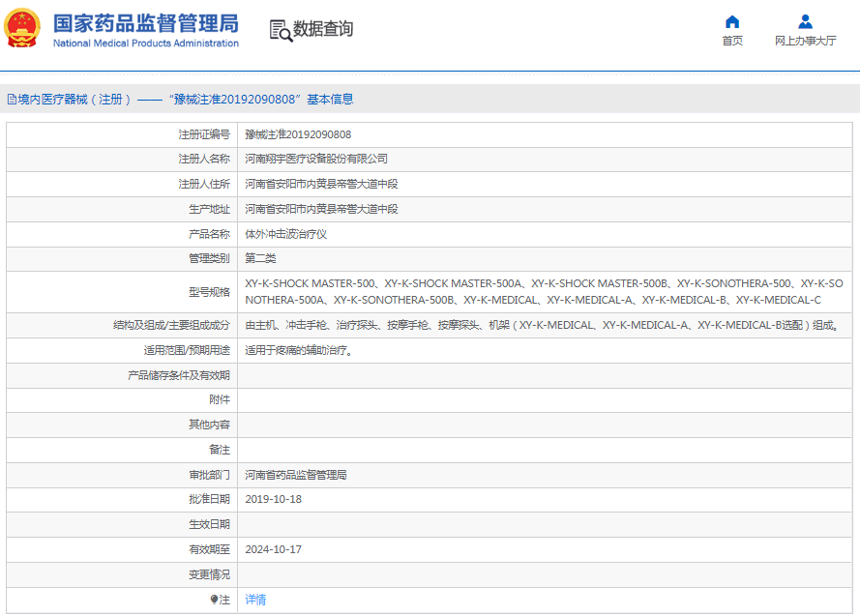Click the 批准日期 label
Image resolution: width=860 pixels, height=616 pixels.
tap(210, 499)
